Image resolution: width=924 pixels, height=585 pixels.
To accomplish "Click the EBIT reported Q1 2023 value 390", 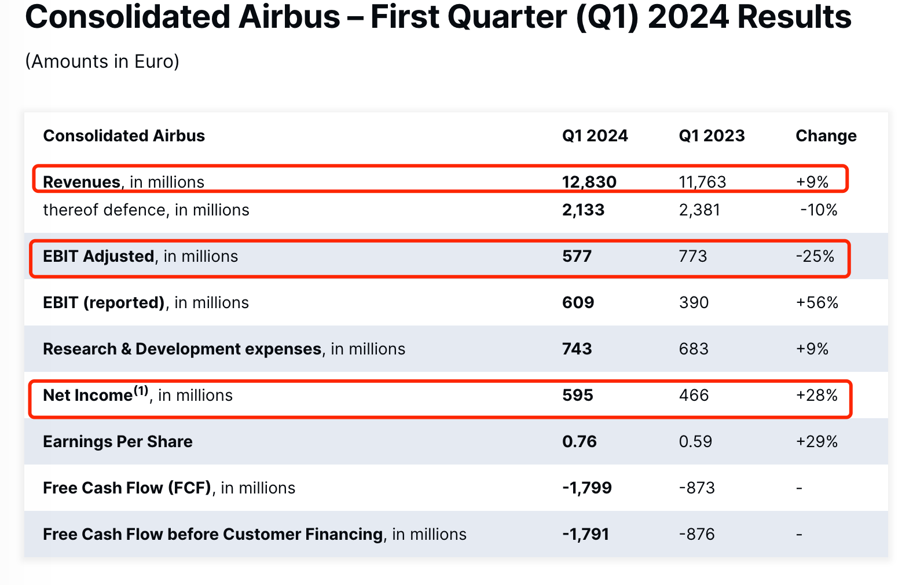I will [694, 302].
